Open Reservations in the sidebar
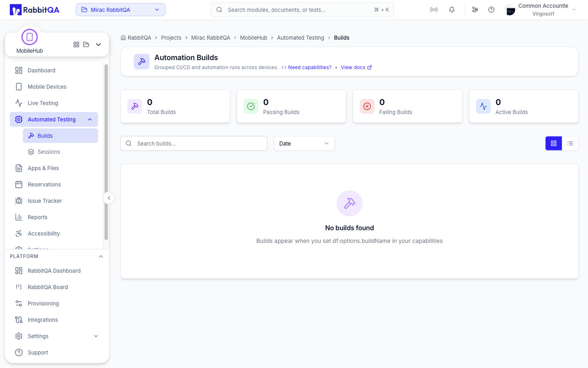The image size is (588, 368). click(x=54, y=184)
